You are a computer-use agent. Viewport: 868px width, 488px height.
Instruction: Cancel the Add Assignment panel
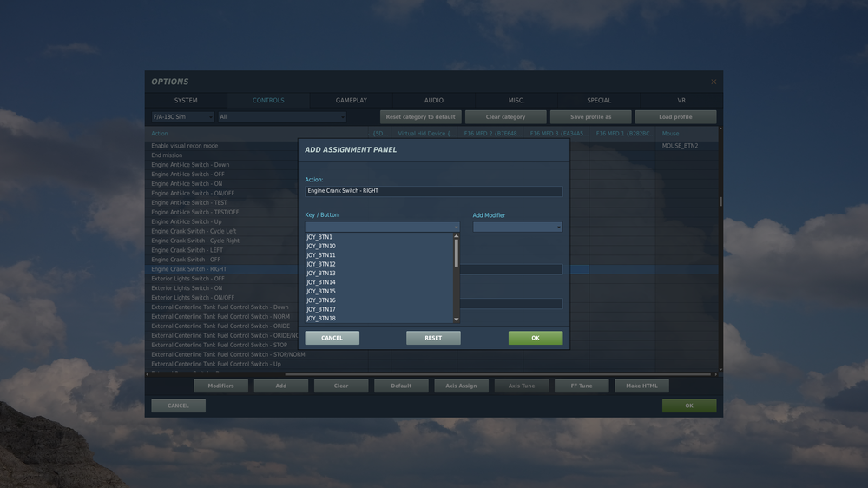332,338
